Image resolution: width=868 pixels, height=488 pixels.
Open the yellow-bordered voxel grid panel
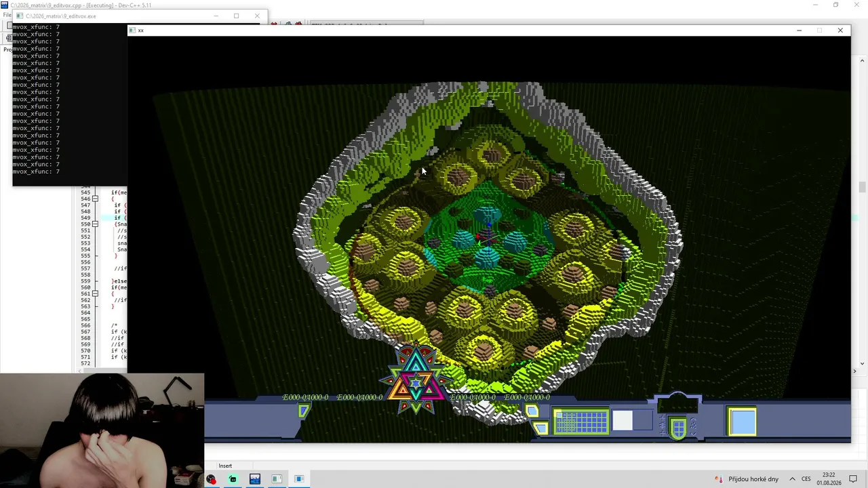[581, 422]
